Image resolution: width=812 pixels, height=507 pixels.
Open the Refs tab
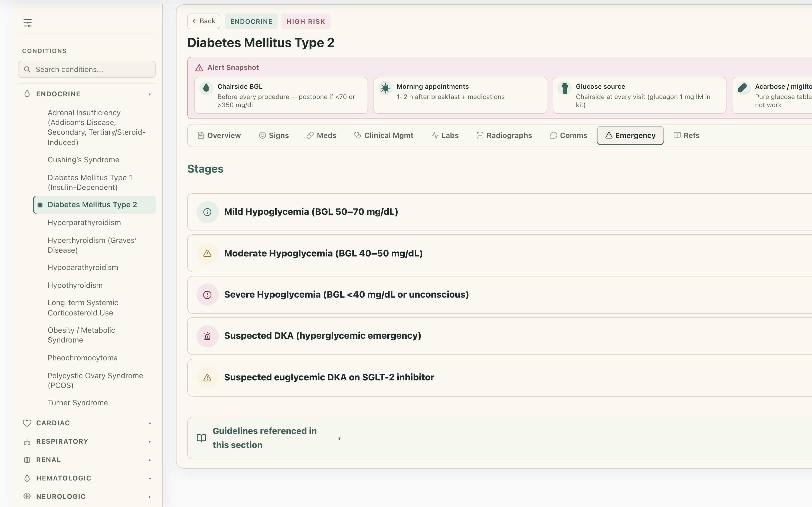[687, 136]
